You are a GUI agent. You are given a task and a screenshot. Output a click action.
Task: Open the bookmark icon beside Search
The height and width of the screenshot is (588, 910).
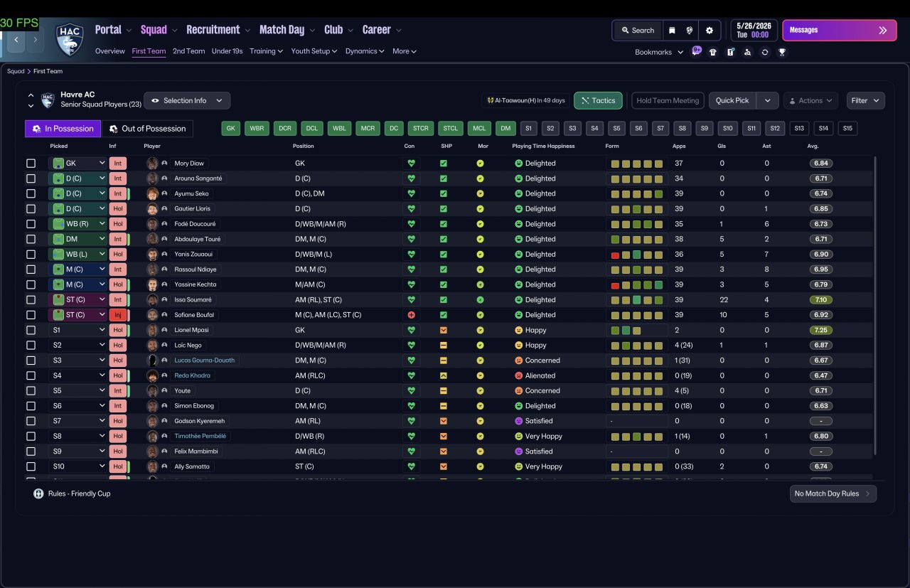tap(672, 31)
